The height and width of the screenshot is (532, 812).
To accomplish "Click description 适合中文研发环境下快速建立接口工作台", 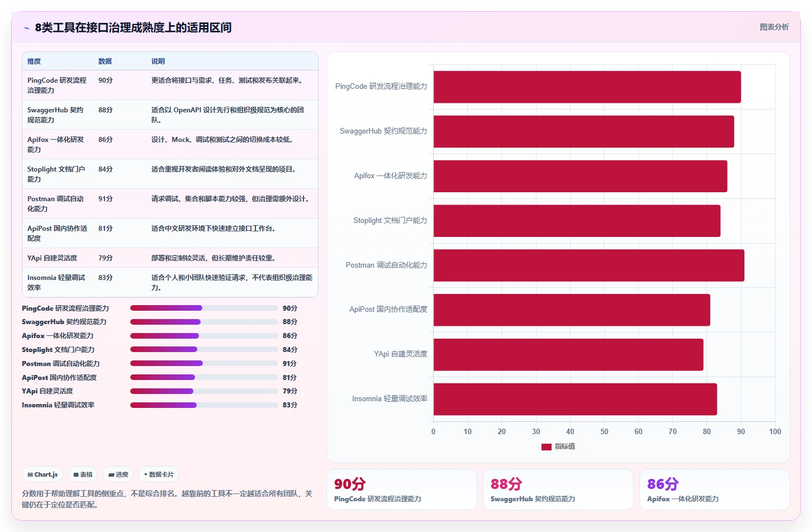I will [213, 229].
